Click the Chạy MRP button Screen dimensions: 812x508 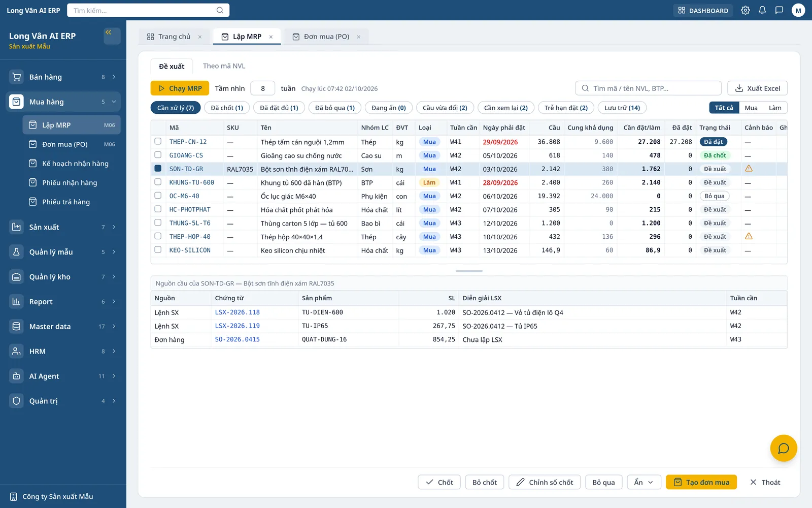tap(180, 88)
